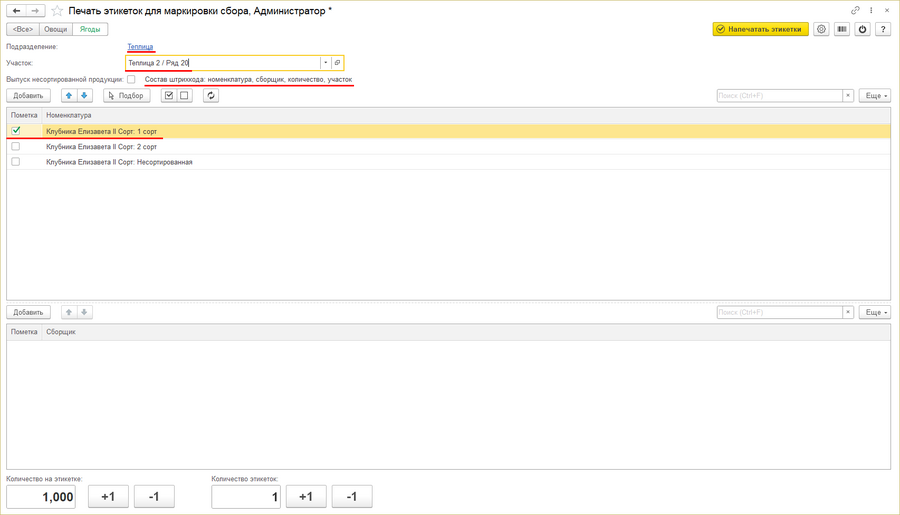The height and width of the screenshot is (515, 900).
Task: Click the barcode scanner icon
Action: (842, 29)
